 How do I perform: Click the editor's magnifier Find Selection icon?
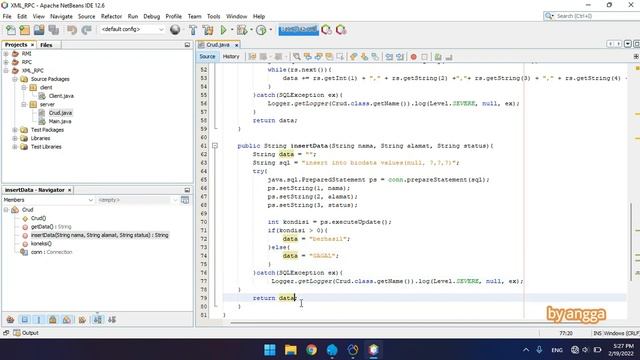(297, 57)
